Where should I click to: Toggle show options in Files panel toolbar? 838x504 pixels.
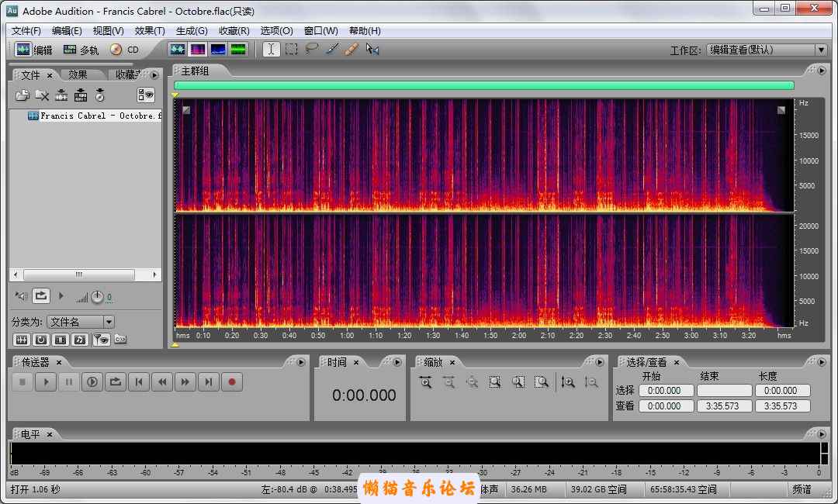[x=145, y=95]
